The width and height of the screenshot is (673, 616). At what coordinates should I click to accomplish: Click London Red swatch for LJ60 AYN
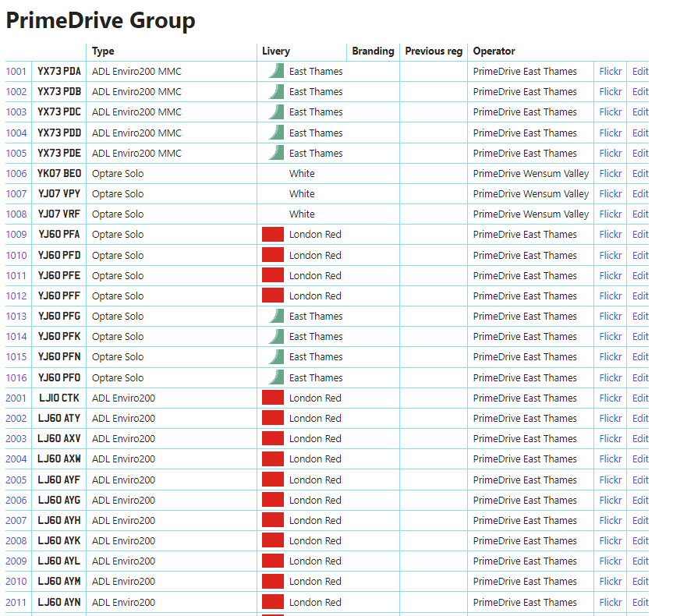click(x=272, y=602)
